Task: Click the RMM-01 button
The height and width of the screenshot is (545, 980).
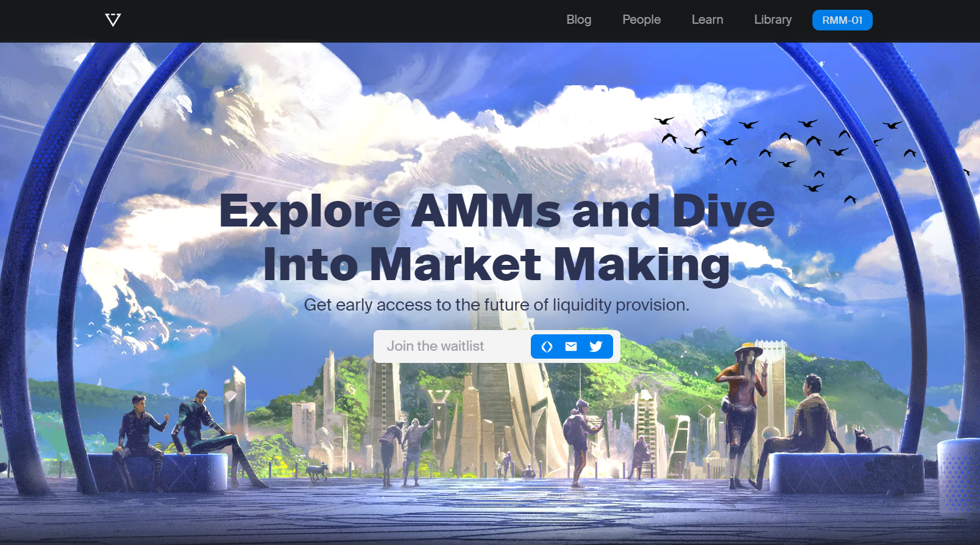Action: [x=842, y=20]
